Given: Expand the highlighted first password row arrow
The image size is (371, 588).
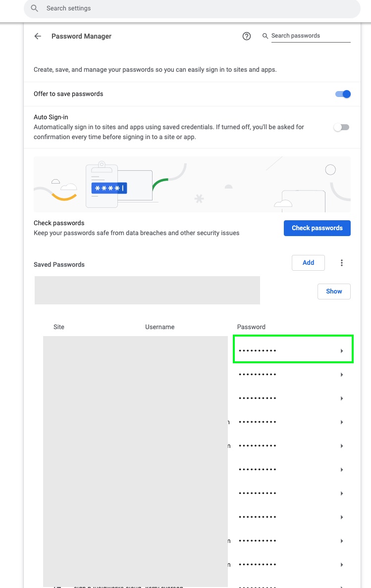Looking at the screenshot, I should point(342,351).
